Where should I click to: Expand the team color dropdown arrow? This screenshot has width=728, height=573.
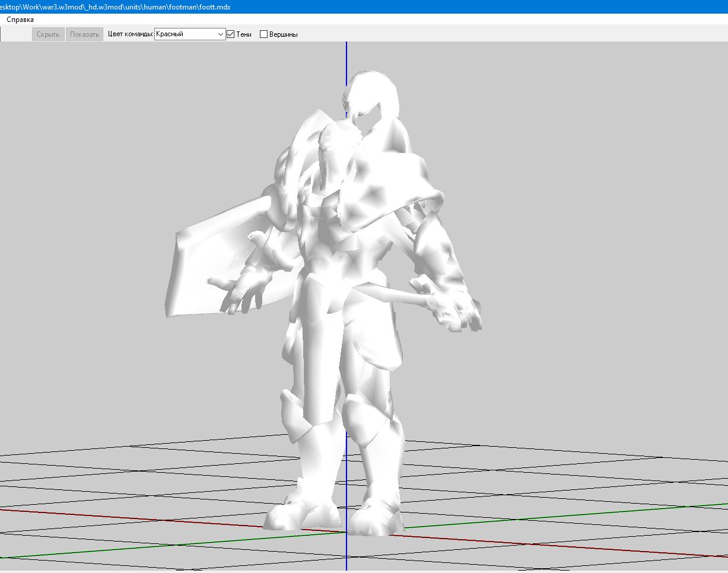click(221, 34)
